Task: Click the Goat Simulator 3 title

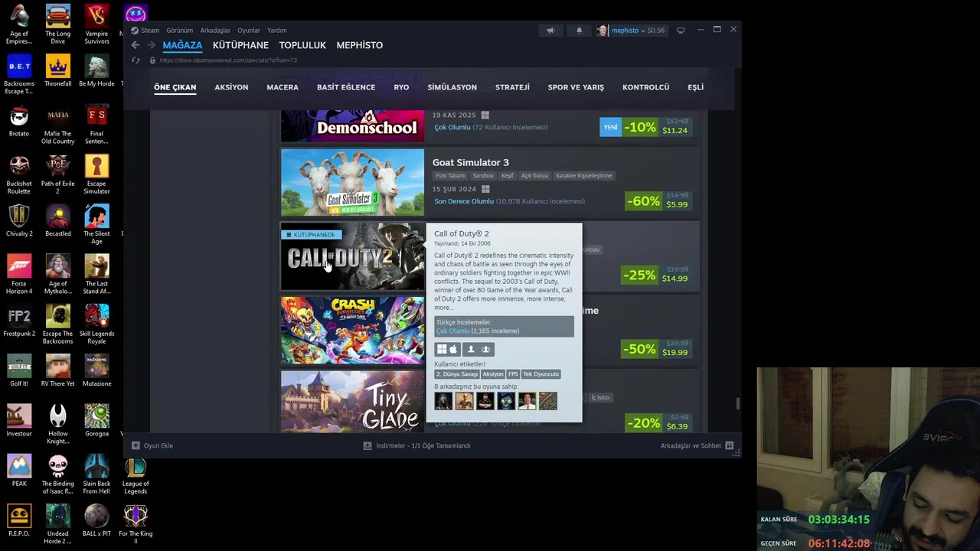Action: coord(470,162)
